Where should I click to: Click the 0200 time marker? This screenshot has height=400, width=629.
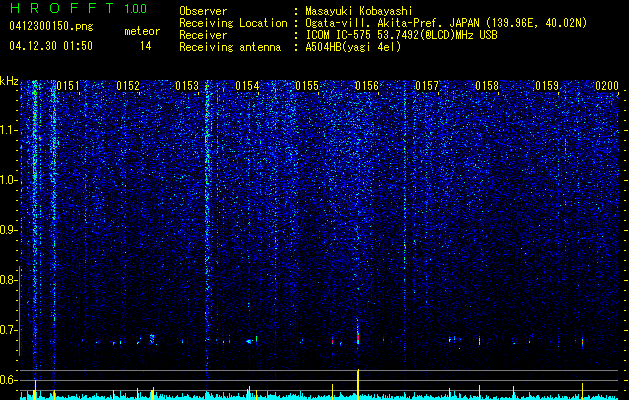[607, 86]
